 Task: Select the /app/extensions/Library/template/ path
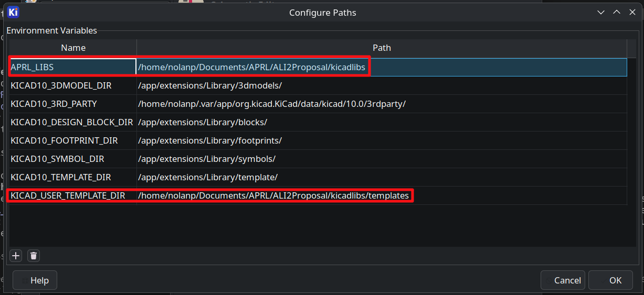382,177
